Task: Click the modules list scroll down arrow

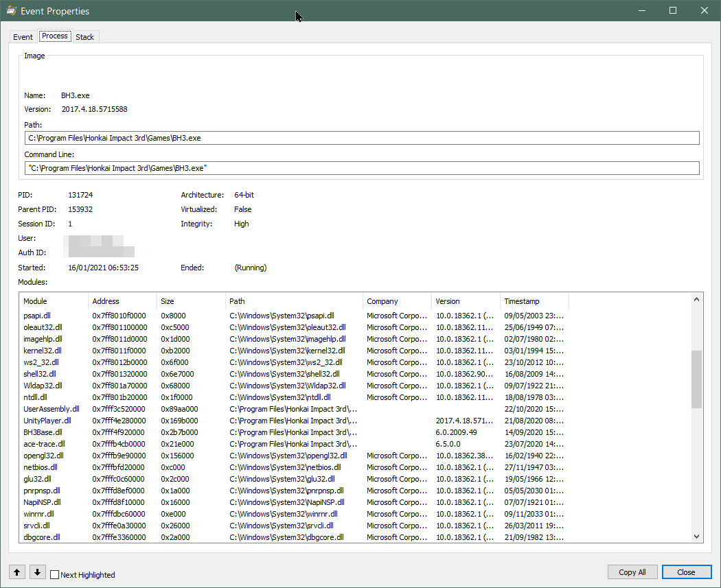Action: click(x=696, y=536)
